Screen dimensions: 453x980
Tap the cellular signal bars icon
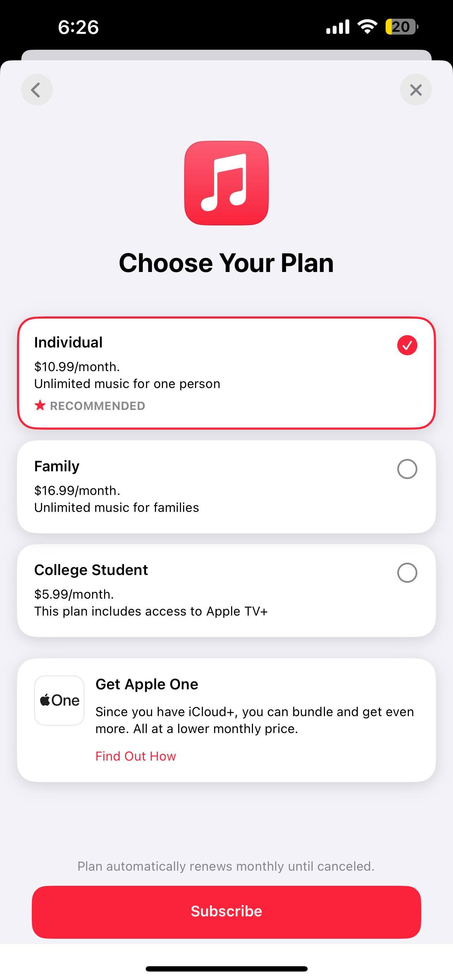tap(337, 26)
